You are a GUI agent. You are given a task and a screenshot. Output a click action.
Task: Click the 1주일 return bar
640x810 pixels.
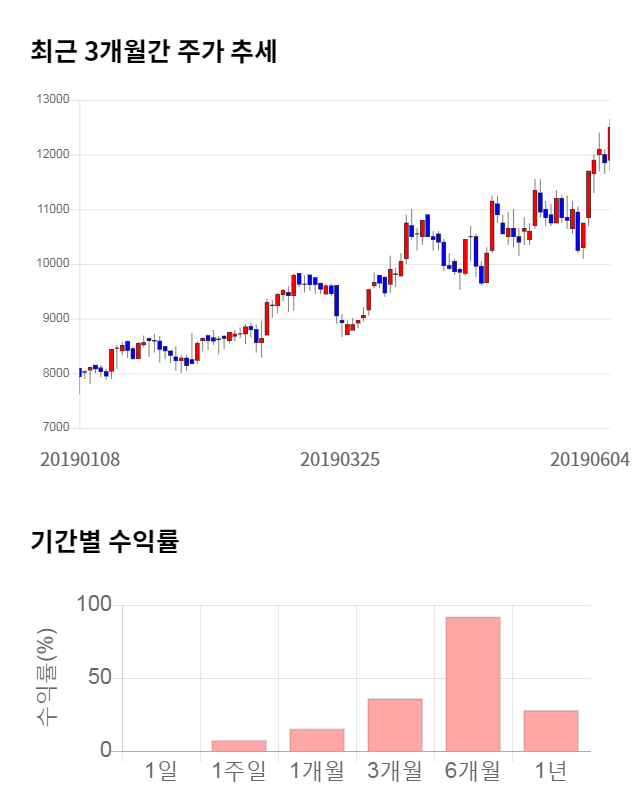click(238, 745)
